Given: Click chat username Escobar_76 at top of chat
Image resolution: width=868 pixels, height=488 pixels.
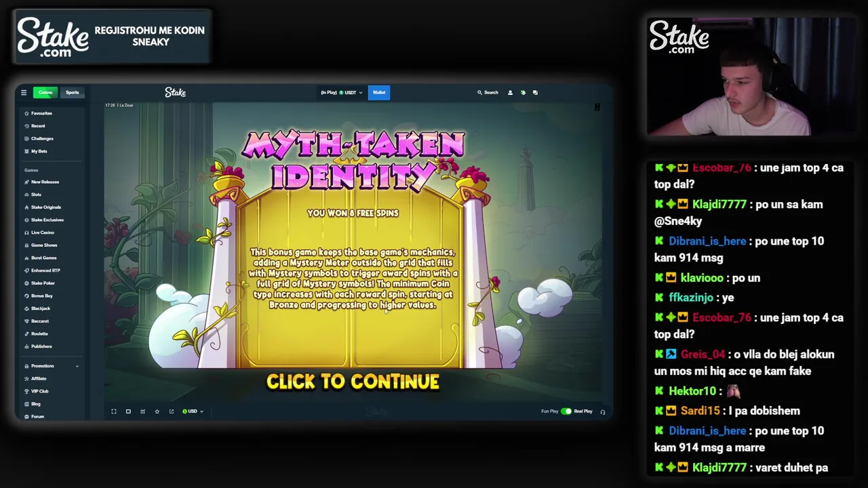Looking at the screenshot, I should click(722, 168).
